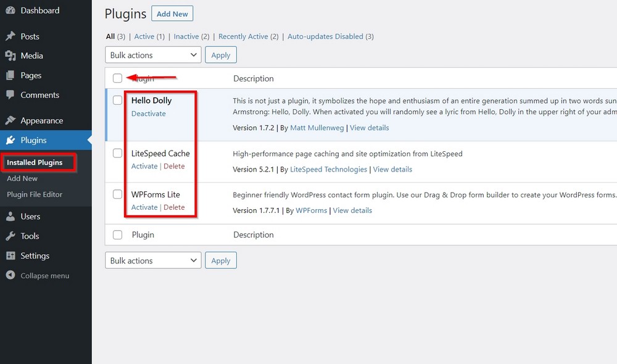View details for LiteSpeed Cache
The height and width of the screenshot is (364, 617).
pos(392,170)
